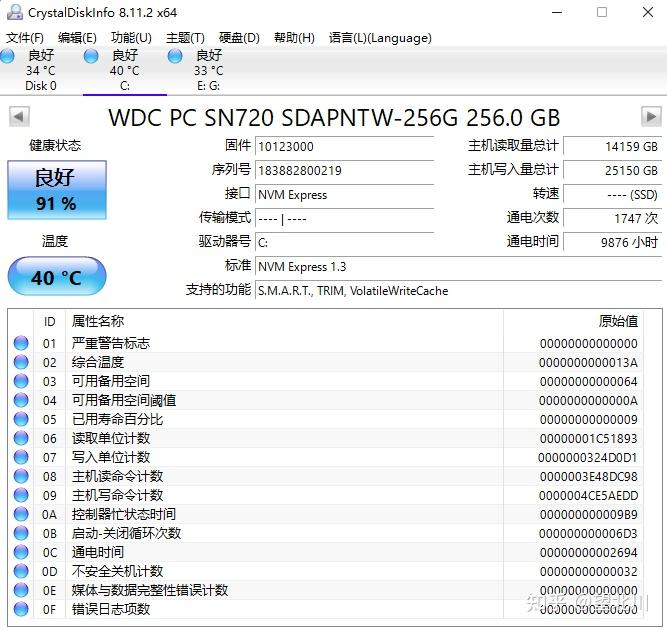667x631 pixels.
Task: Select the 媒体与数据完整性错误计数 attribute row
Action: point(326,590)
